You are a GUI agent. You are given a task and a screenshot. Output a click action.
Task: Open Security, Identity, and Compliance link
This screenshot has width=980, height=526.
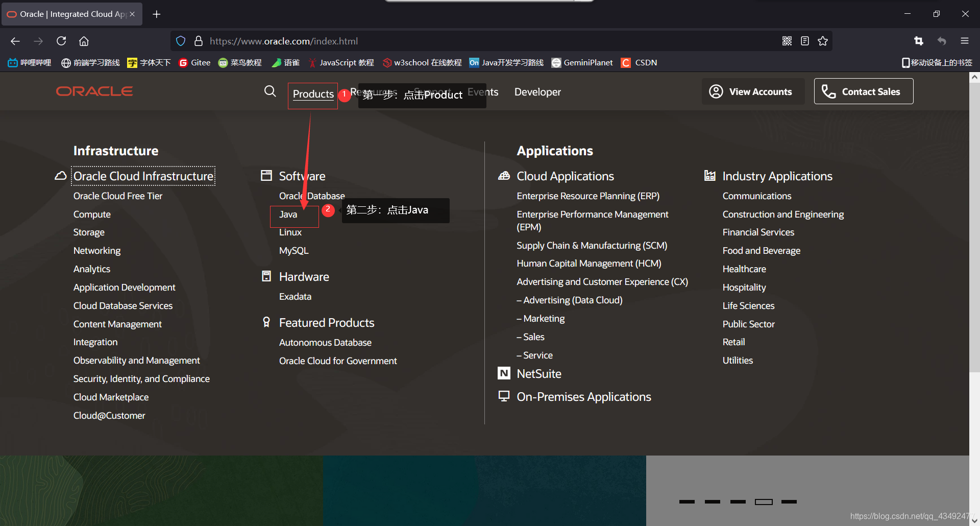tap(141, 379)
